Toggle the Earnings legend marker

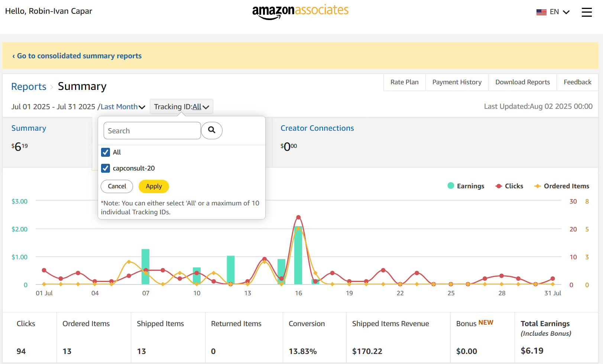pyautogui.click(x=451, y=186)
